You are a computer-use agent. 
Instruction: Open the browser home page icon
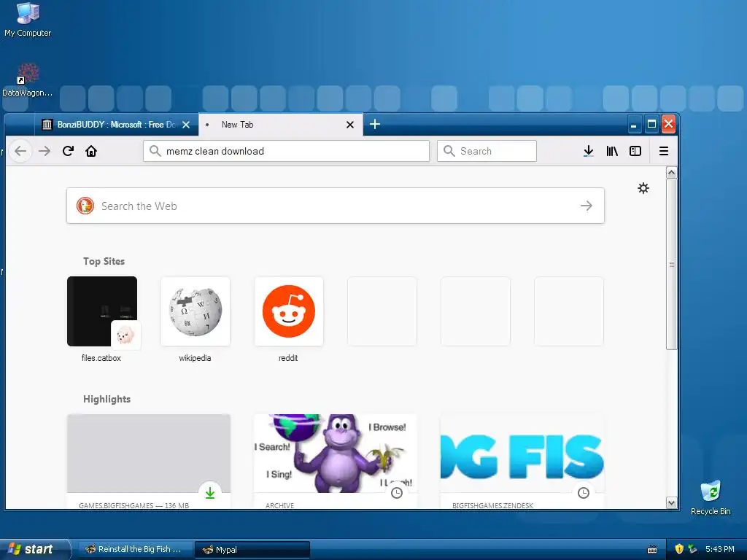(x=91, y=151)
